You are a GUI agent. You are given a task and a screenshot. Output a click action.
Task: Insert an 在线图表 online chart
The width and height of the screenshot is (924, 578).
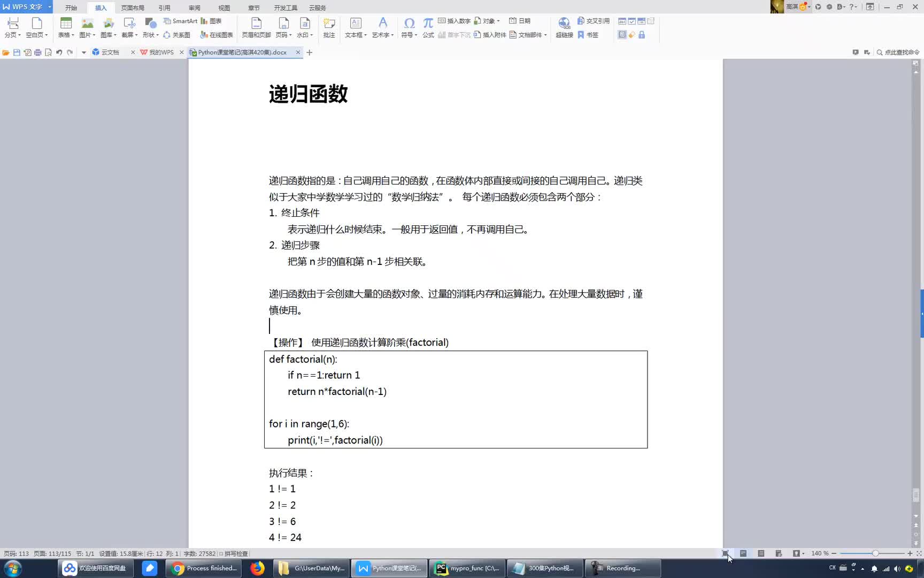tap(217, 35)
